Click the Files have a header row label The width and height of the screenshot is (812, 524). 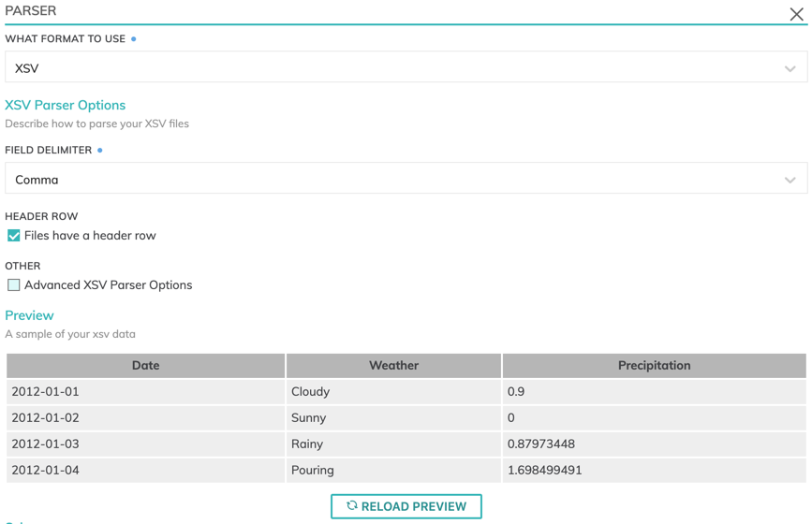tap(90, 236)
